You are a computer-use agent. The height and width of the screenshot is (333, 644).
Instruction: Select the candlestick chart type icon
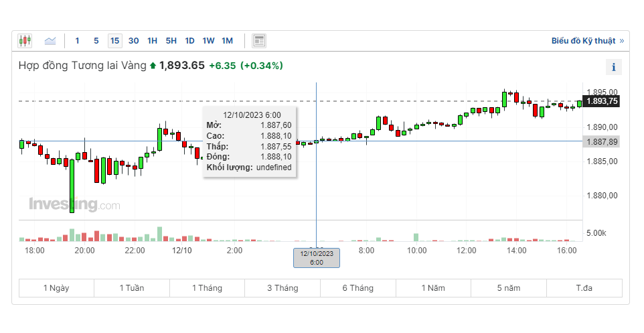pos(25,41)
